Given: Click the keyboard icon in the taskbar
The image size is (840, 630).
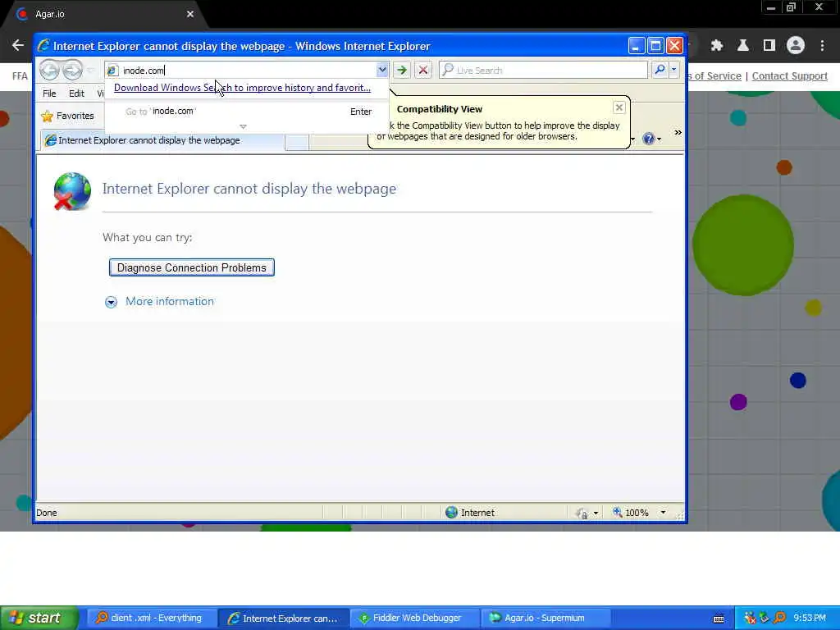Looking at the screenshot, I should [719, 619].
